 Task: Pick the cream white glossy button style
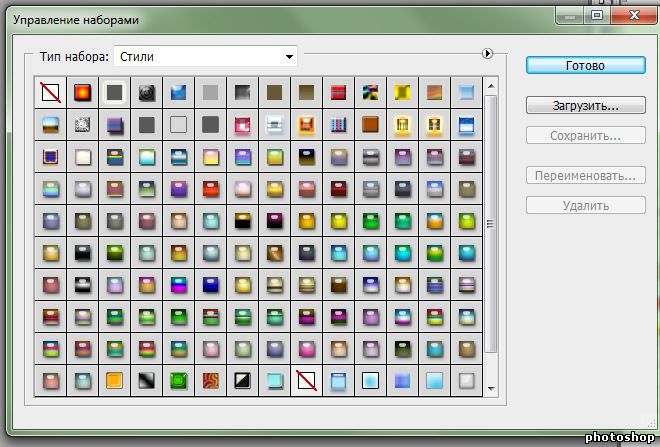point(82,157)
